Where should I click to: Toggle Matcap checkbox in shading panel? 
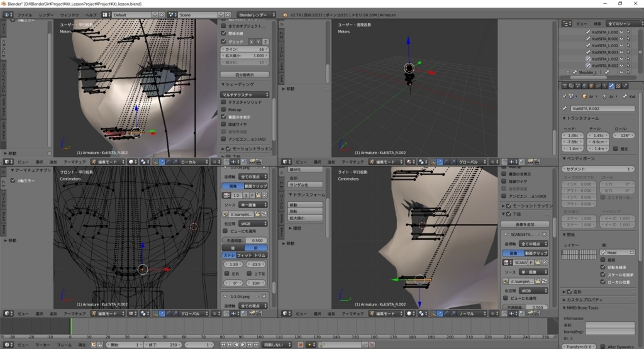pos(223,109)
